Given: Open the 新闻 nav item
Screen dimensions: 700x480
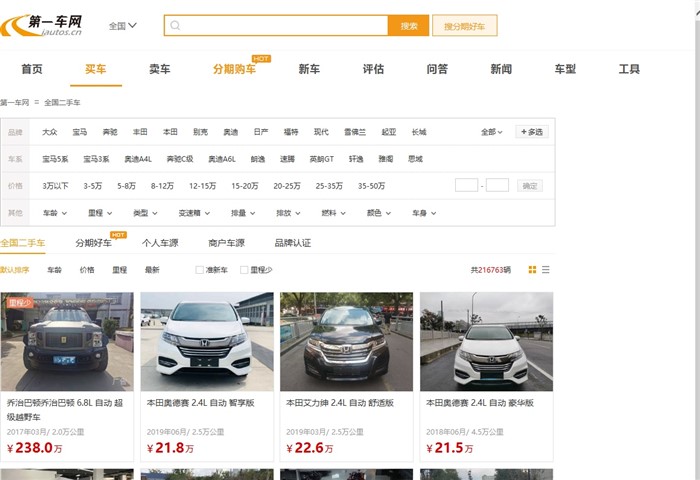Looking at the screenshot, I should pyautogui.click(x=501, y=69).
